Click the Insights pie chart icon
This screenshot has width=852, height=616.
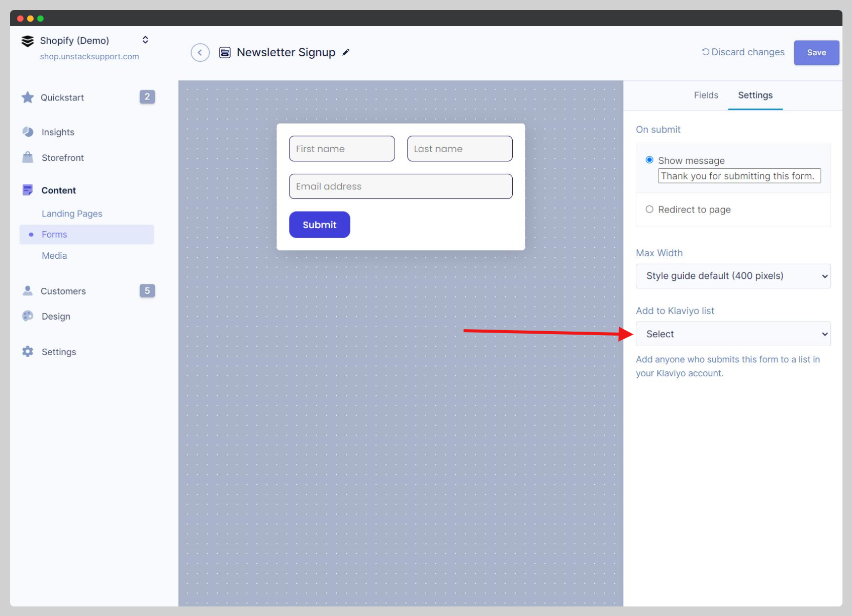pyautogui.click(x=28, y=132)
